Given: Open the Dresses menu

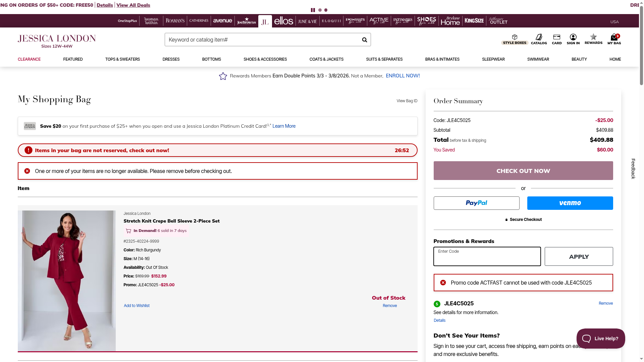Looking at the screenshot, I should click(x=171, y=59).
